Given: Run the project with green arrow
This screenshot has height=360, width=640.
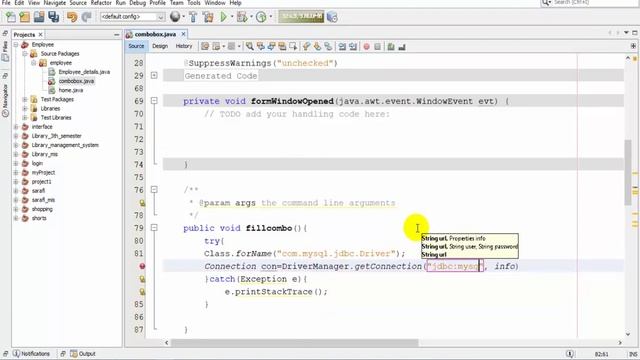Looking at the screenshot, I should pos(223,17).
